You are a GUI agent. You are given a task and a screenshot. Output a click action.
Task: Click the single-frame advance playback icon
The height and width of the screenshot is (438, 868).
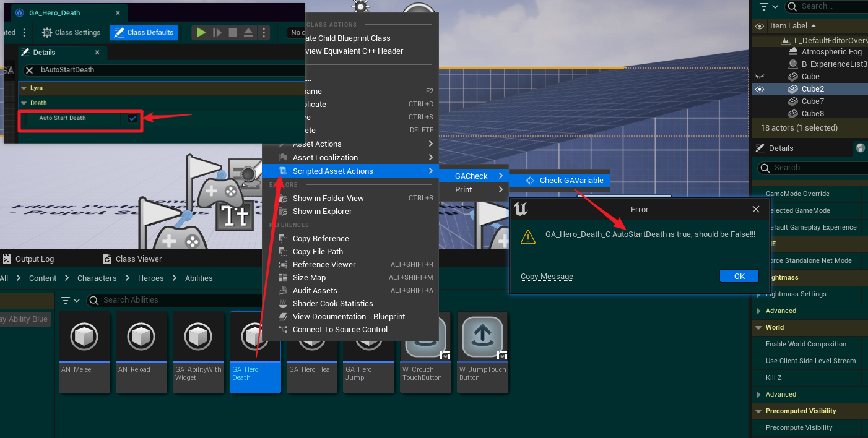tap(217, 32)
